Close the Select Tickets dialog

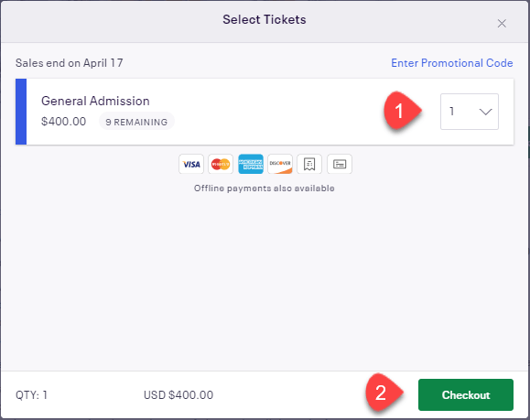[502, 23]
